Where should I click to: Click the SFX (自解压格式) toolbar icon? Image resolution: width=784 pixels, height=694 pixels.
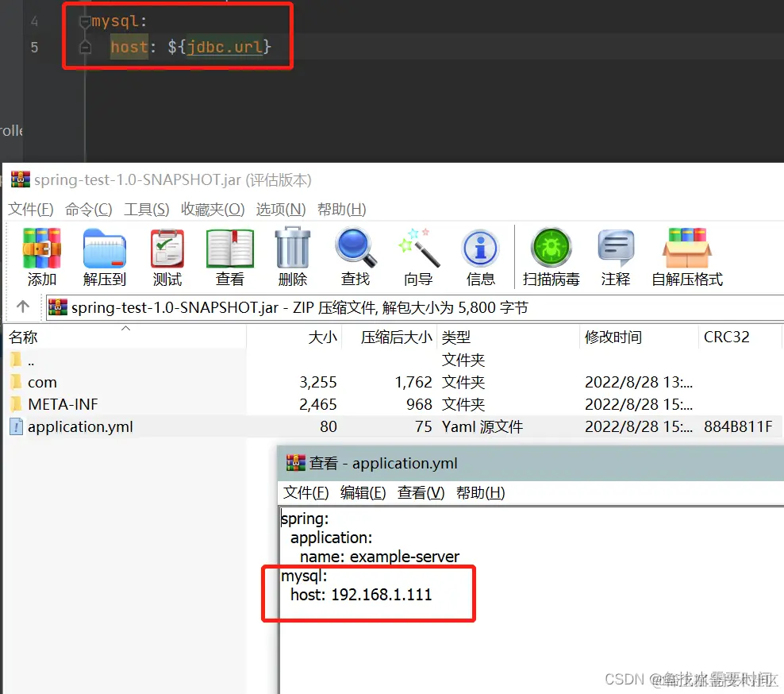pos(687,249)
